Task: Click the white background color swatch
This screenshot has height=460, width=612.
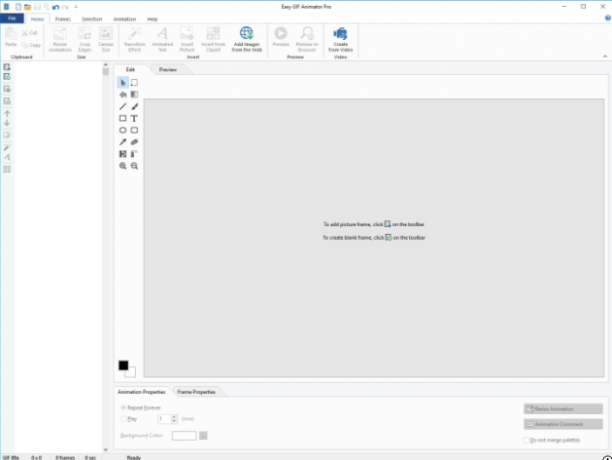Action: [x=132, y=373]
